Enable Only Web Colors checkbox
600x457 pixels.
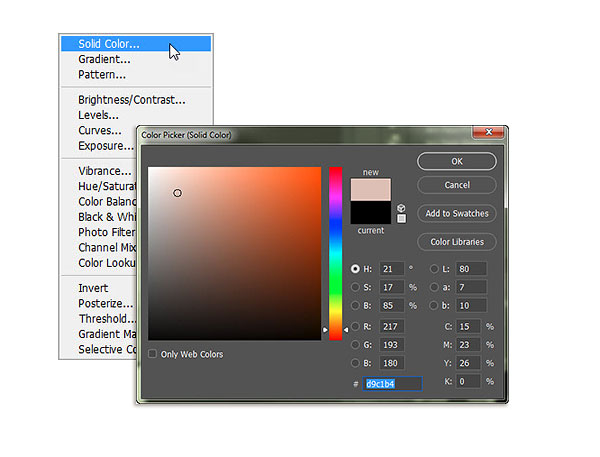pyautogui.click(x=152, y=354)
